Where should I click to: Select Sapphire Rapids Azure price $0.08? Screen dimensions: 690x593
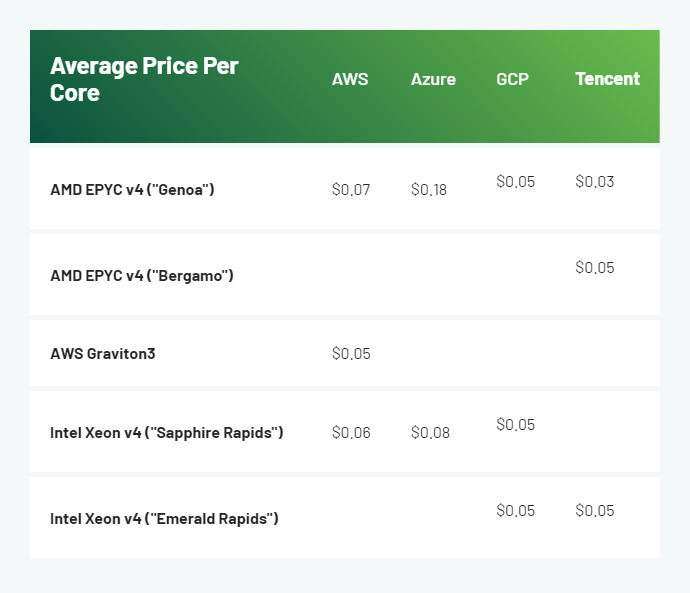430,433
